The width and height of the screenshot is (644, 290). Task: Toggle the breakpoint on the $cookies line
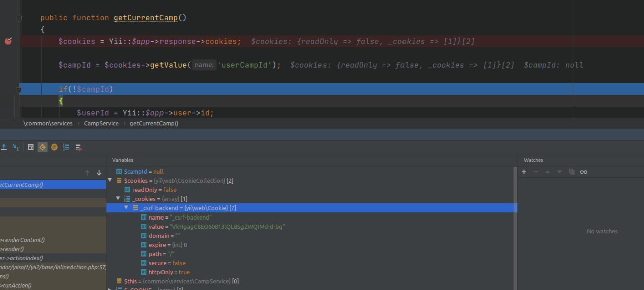pos(8,41)
